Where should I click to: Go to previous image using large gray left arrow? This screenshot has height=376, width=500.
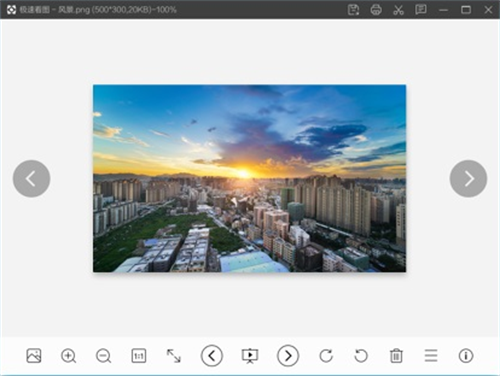32,179
